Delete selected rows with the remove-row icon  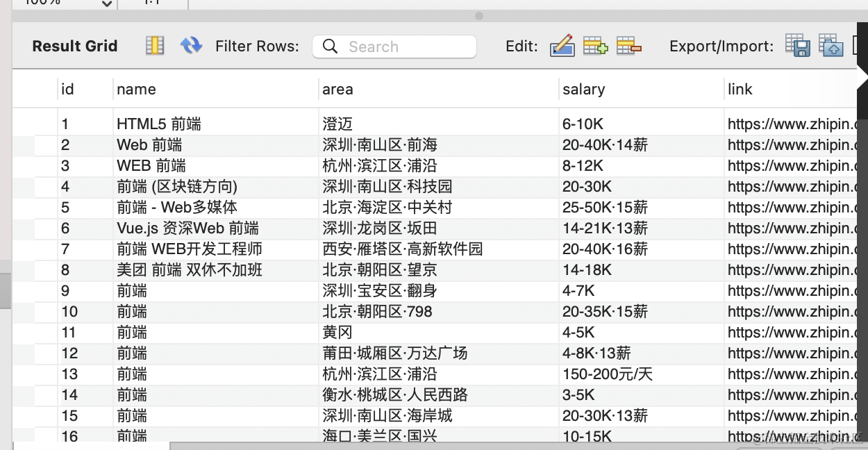pyautogui.click(x=628, y=46)
